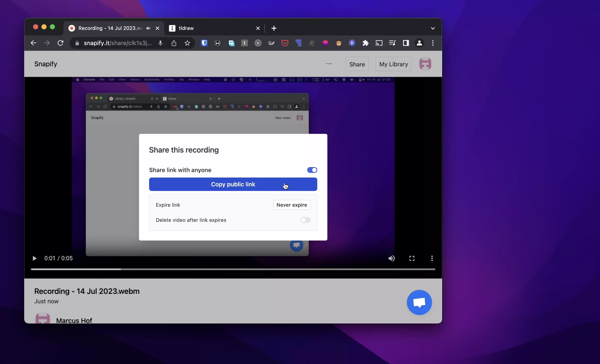This screenshot has width=600, height=364.
Task: Open My Library
Action: click(393, 64)
